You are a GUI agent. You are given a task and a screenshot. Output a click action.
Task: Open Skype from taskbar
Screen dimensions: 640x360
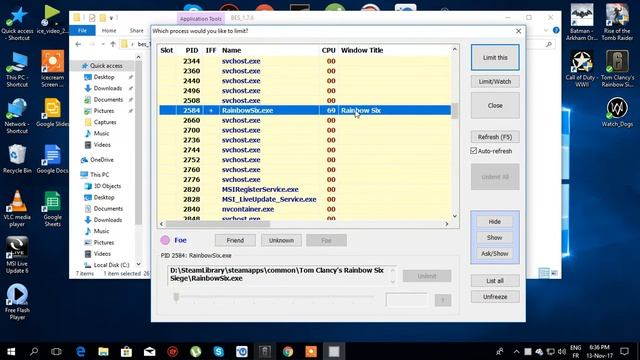pos(219,351)
